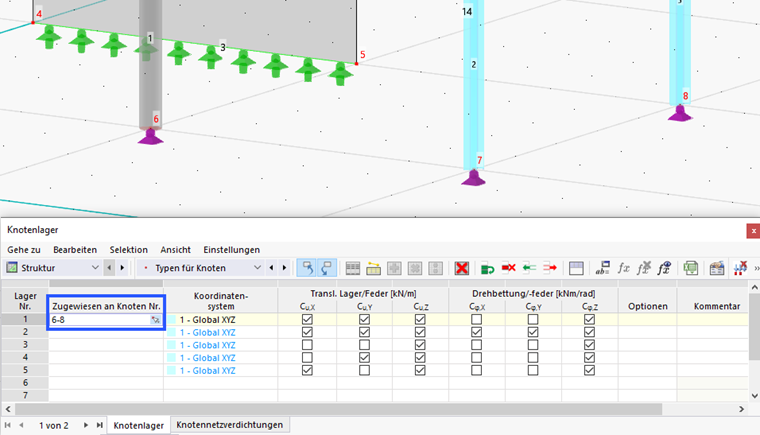The height and width of the screenshot is (435, 760).
Task: Click the redo-selection arrow toolbar icon
Action: (327, 268)
